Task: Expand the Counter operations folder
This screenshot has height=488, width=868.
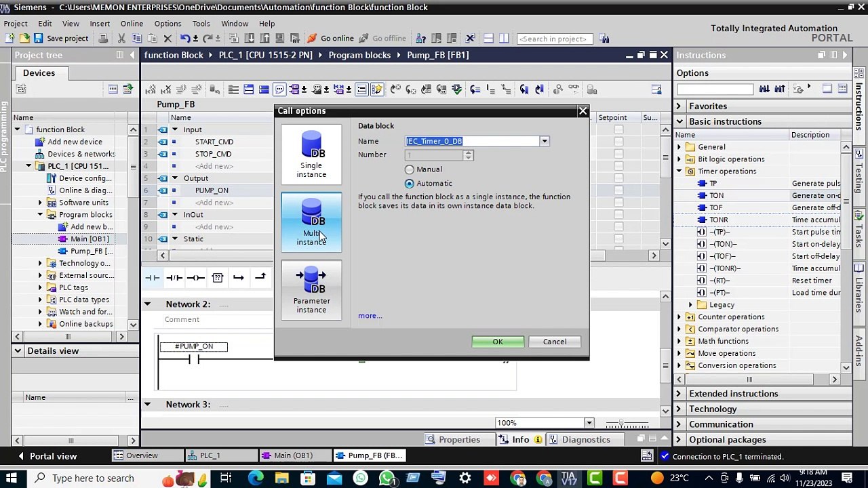Action: click(679, 317)
